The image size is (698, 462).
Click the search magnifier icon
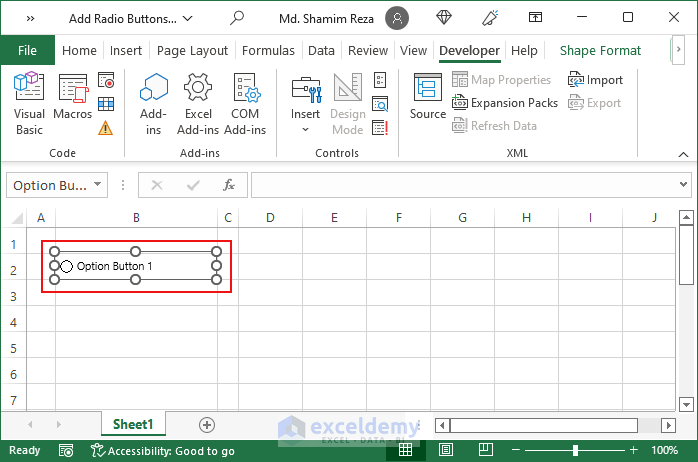pyautogui.click(x=237, y=18)
